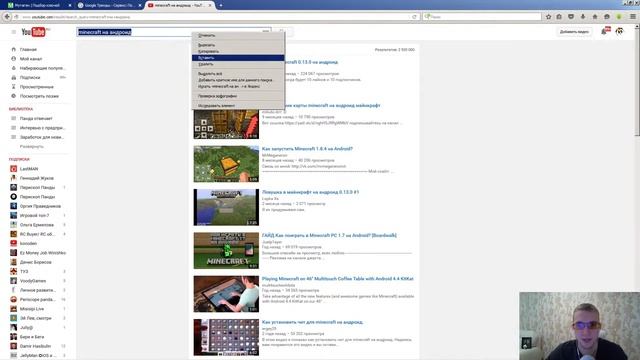Click the Pocket icon in the toolbar
The height and width of the screenshot is (360, 640).
click(x=571, y=17)
